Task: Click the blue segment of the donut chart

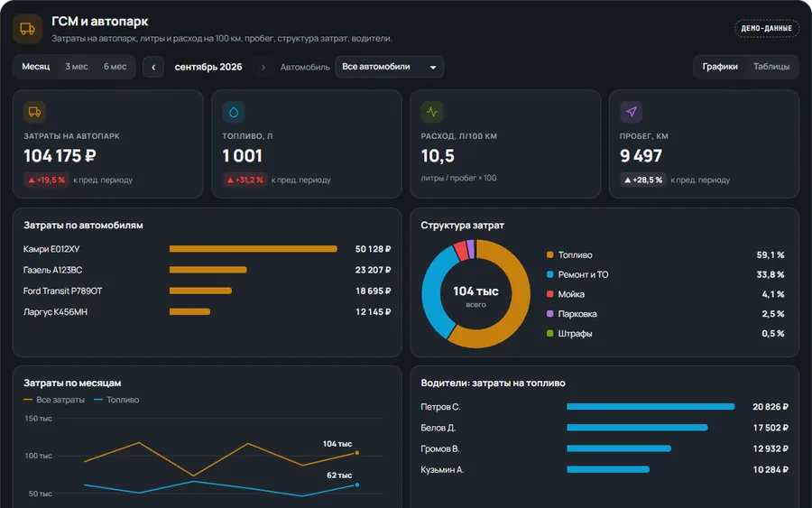Action: pyautogui.click(x=432, y=292)
